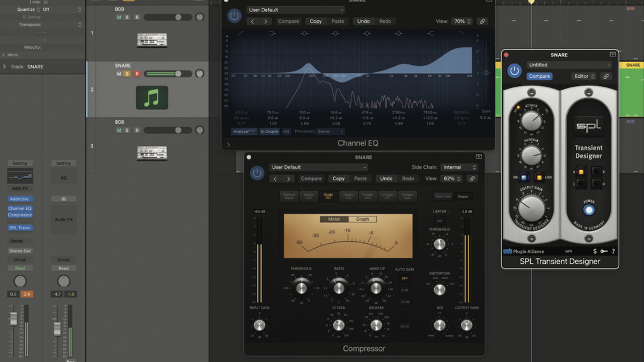Click the Output tab in Compressor

pyautogui.click(x=463, y=197)
